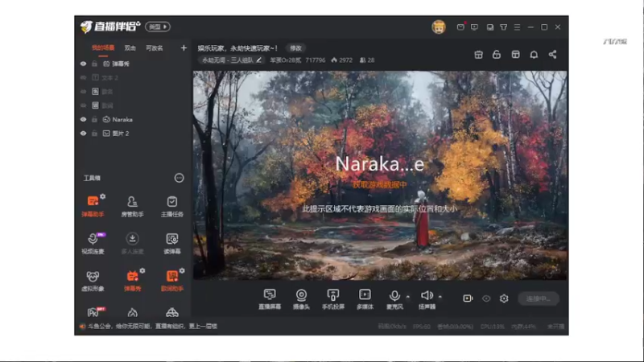This screenshot has height=362, width=644.
Task: Select the Naraka source row
Action: (x=134, y=119)
